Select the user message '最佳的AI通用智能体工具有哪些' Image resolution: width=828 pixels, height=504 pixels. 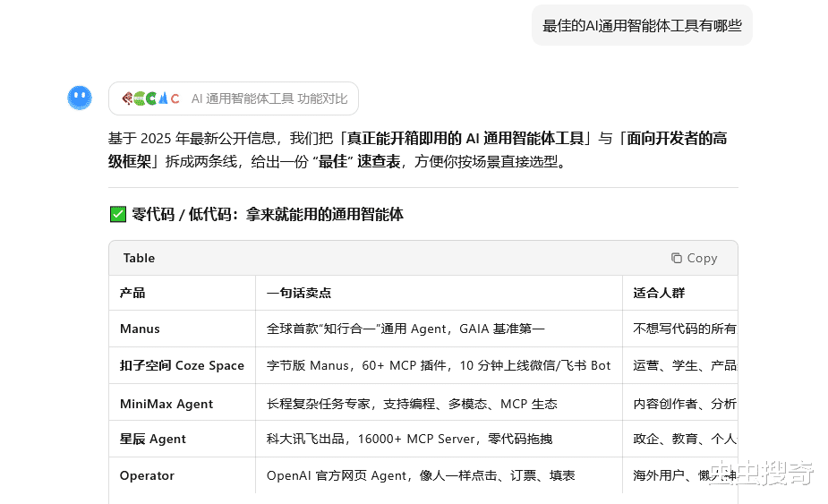(x=642, y=25)
